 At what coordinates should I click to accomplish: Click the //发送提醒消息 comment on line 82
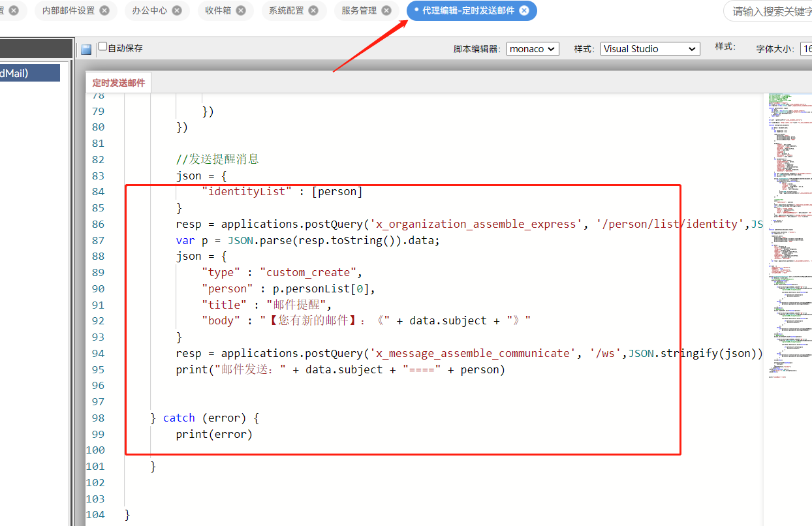pyautogui.click(x=217, y=159)
